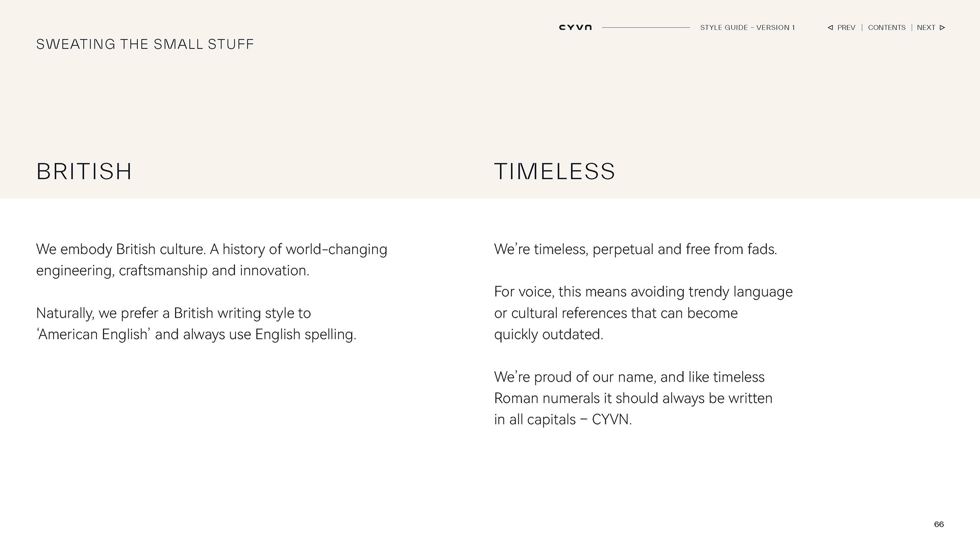980x551 pixels.
Task: Click the horizontal line beside the CYVN logo
Action: 646,28
